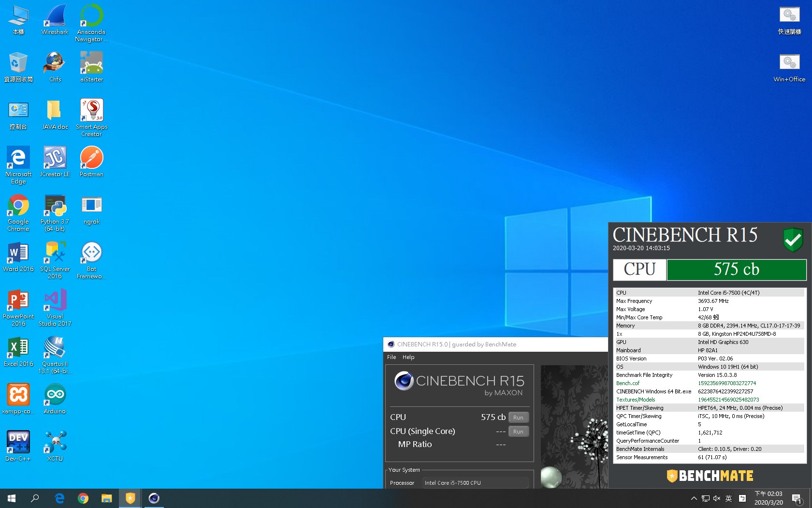Open the File menu in Cinebench

coord(391,357)
